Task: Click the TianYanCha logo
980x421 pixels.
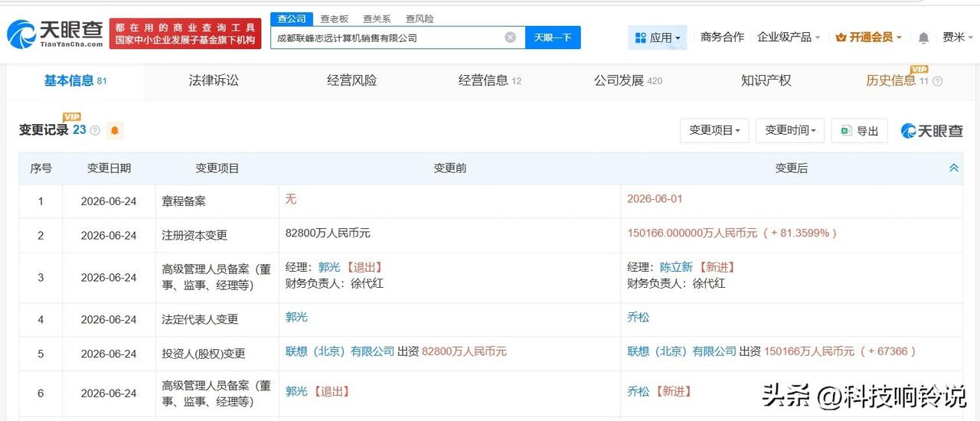Action: (54, 34)
